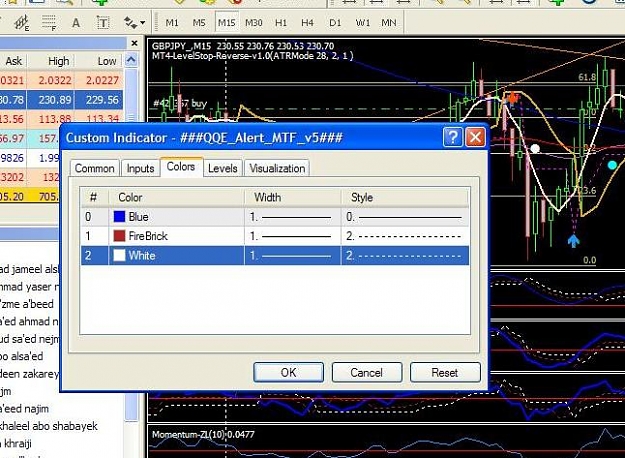
Task: Click the Width column header
Action: pos(292,197)
